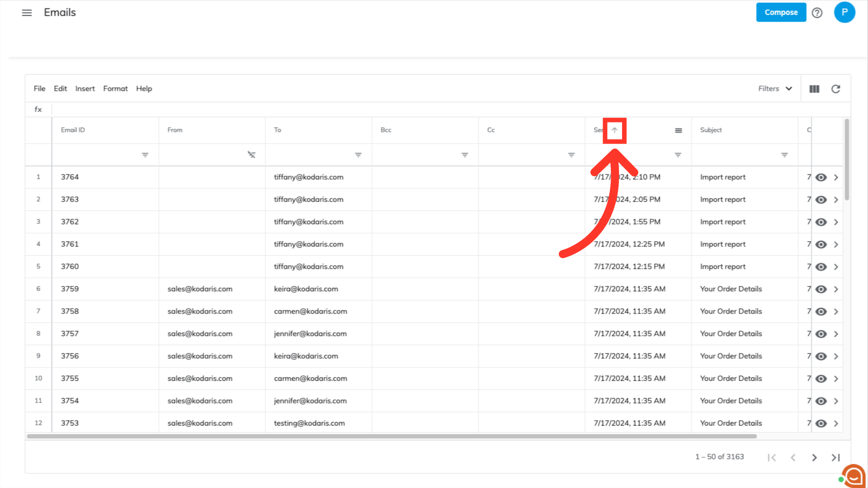The image size is (868, 488).
Task: Clear the active From column filter
Action: (251, 155)
